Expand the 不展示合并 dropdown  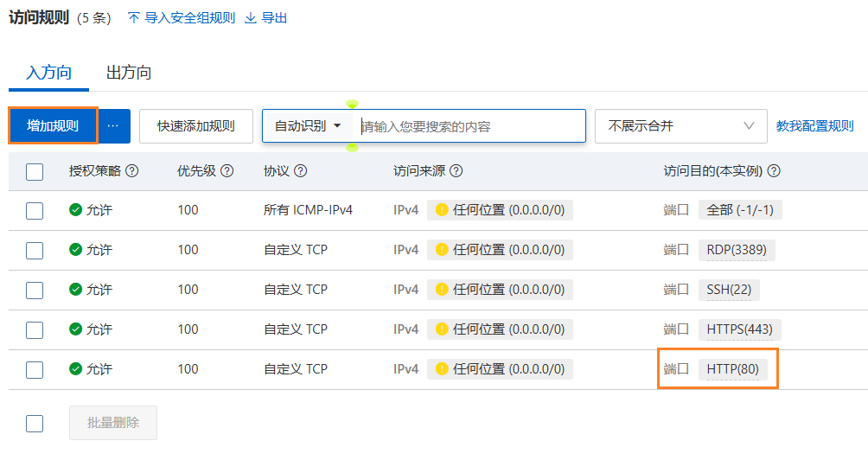pyautogui.click(x=681, y=126)
